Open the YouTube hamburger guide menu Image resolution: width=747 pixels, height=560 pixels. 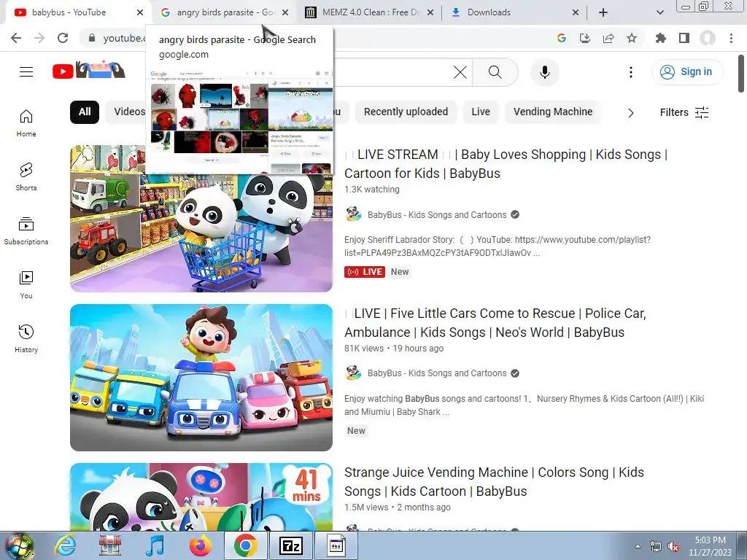(x=26, y=72)
